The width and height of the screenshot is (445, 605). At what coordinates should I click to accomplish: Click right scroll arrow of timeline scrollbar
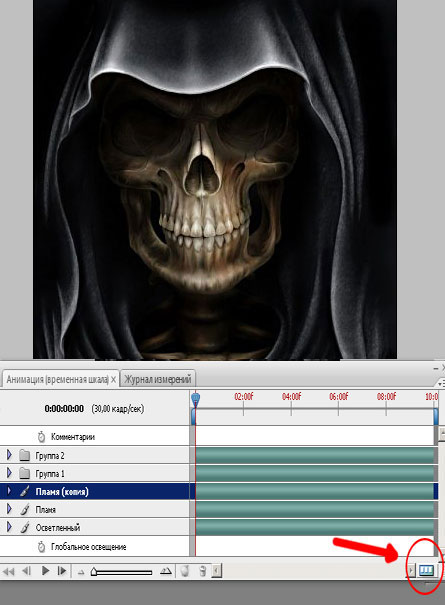411,570
